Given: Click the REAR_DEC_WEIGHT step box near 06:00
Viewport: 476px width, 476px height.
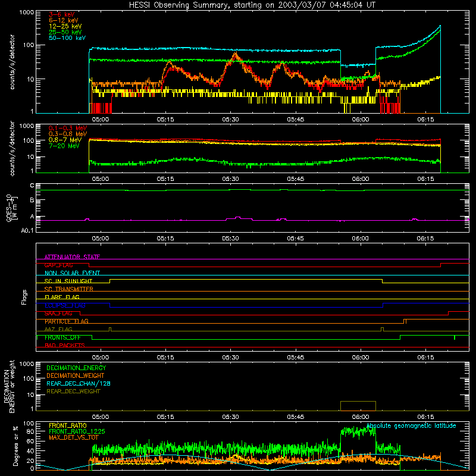Looking at the screenshot, I should [x=358, y=406].
